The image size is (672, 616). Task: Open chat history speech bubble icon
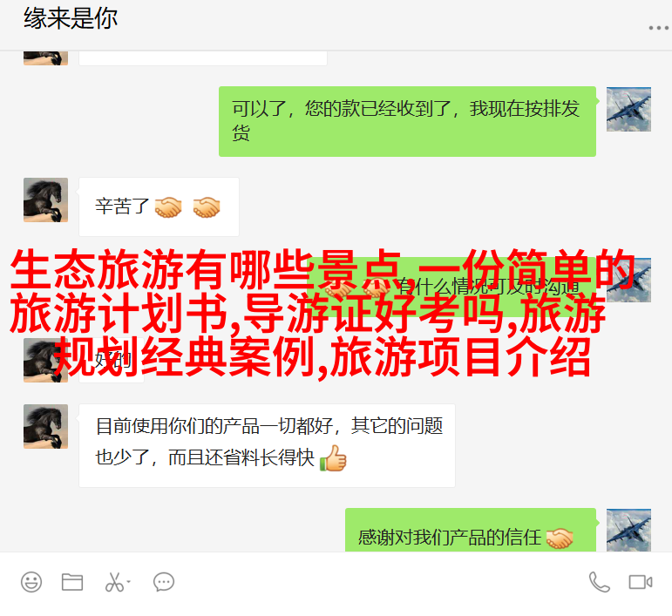(164, 582)
